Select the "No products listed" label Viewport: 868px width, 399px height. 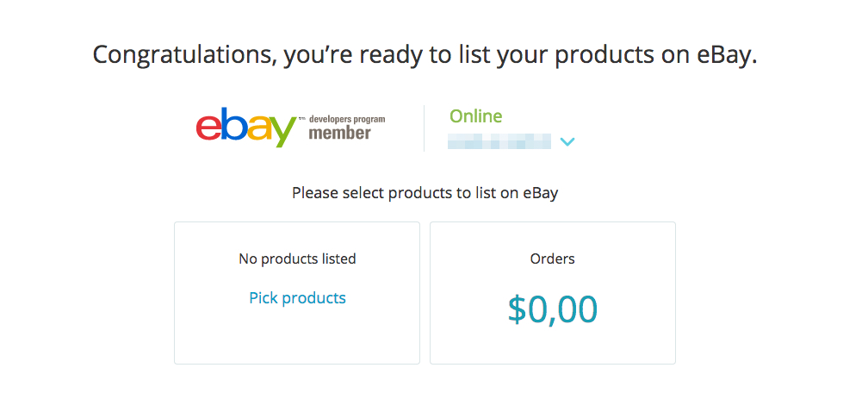coord(297,259)
